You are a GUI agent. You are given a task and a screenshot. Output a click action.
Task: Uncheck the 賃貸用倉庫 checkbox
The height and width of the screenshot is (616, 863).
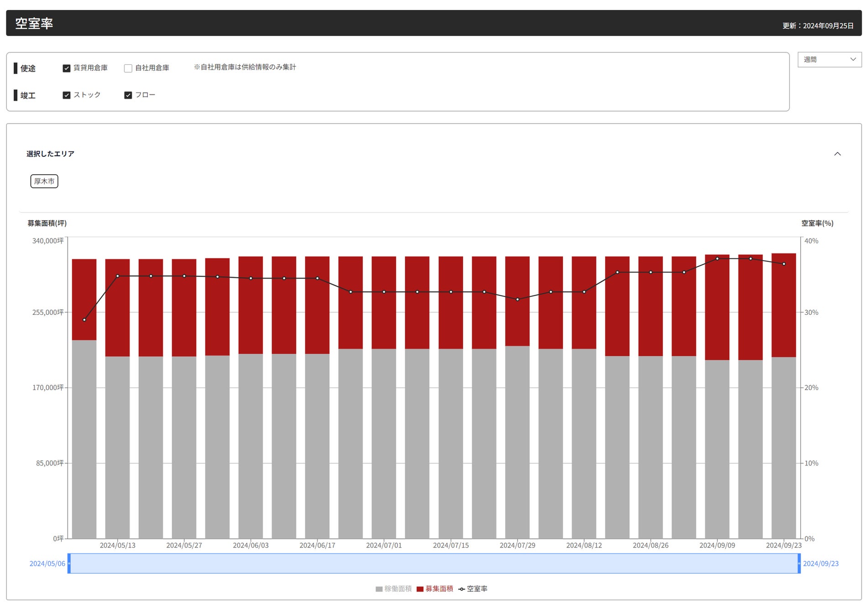tap(67, 68)
